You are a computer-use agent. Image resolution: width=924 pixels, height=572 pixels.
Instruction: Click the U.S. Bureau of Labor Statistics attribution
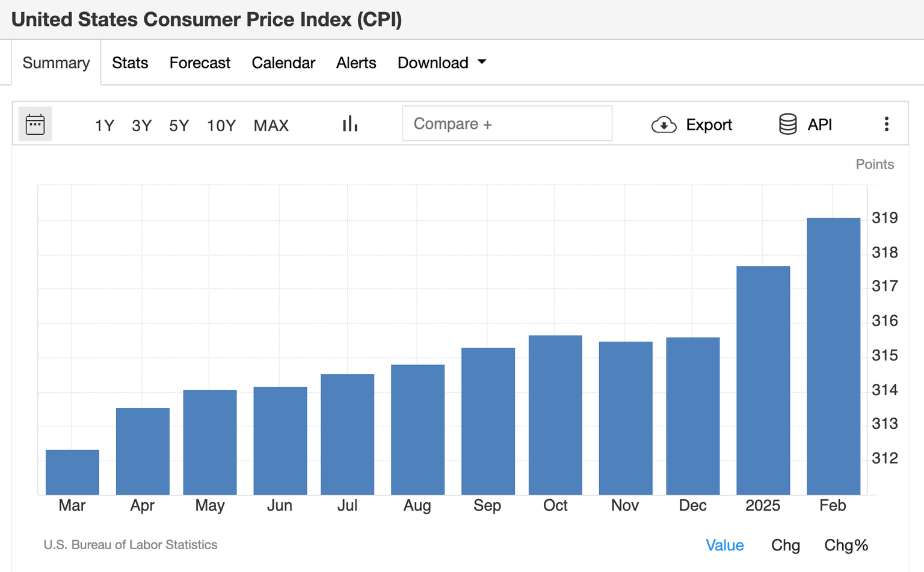(x=131, y=545)
